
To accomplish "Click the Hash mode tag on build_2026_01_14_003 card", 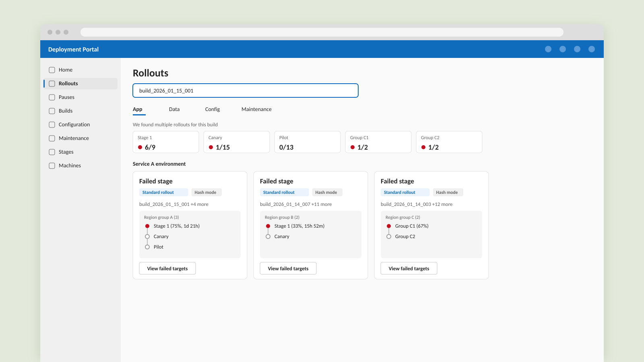I will pyautogui.click(x=448, y=192).
